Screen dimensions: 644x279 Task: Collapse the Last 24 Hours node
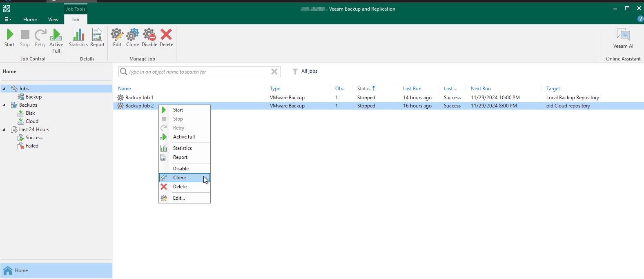coord(4,129)
